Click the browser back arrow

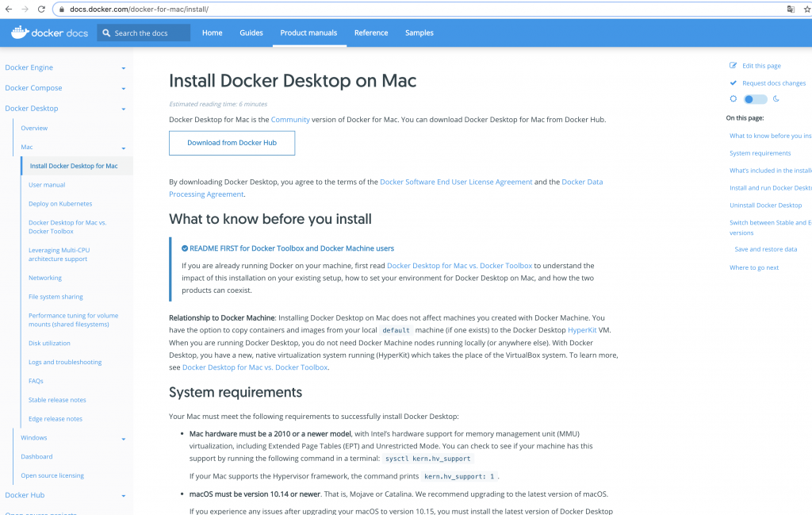click(9, 10)
